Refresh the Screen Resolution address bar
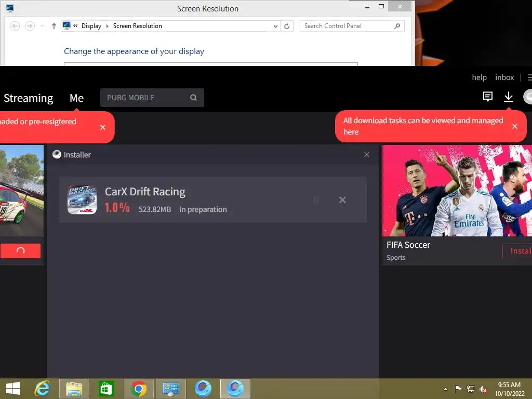Viewport: 532px width, 399px height. [x=287, y=26]
